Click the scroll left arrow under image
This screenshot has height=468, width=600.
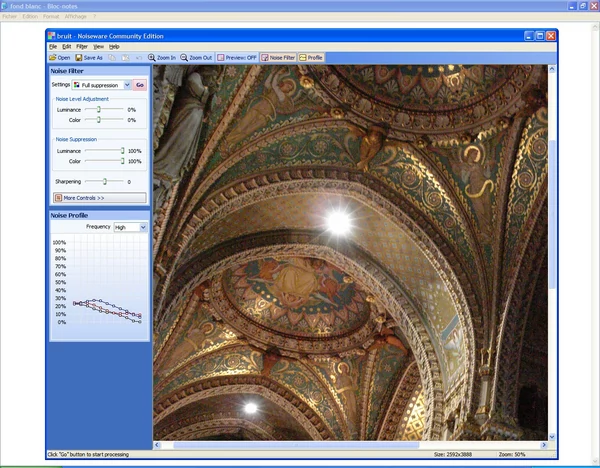tap(157, 445)
